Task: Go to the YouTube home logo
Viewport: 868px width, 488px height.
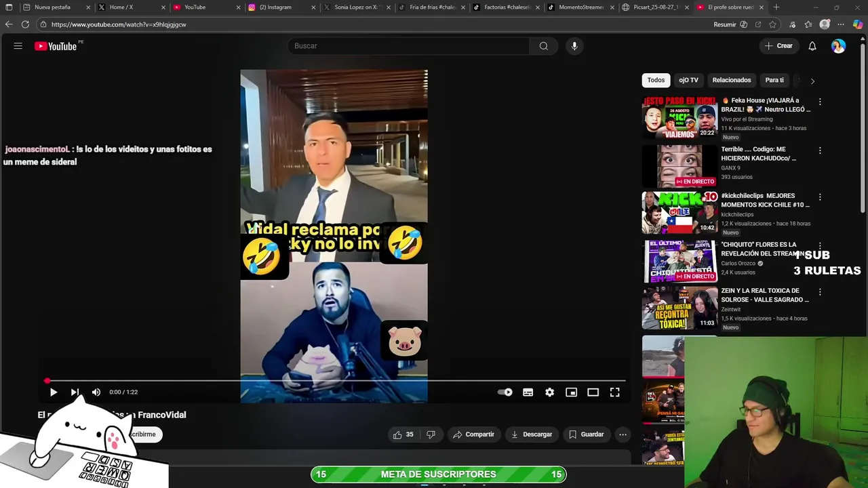Action: pos(56,46)
